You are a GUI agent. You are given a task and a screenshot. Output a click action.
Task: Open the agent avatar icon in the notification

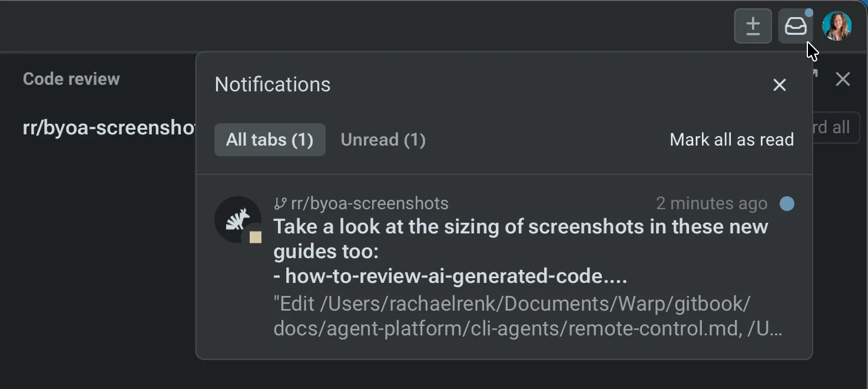click(x=237, y=219)
